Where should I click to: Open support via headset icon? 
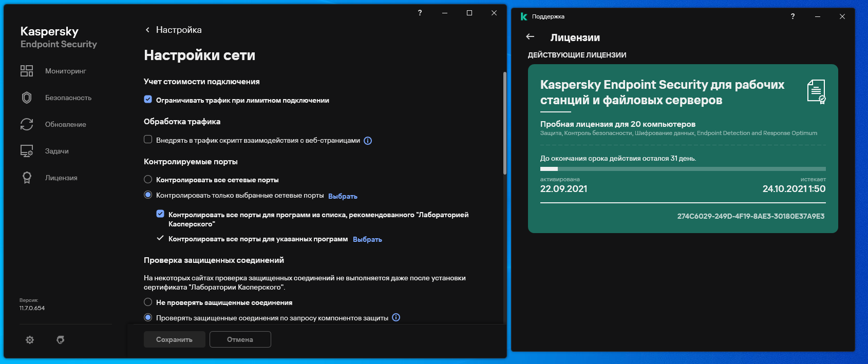pos(61,340)
